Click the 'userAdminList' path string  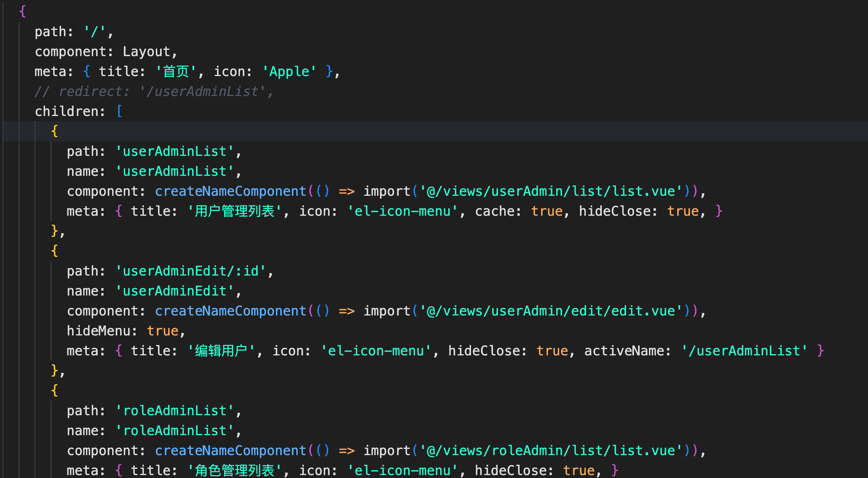(x=175, y=151)
